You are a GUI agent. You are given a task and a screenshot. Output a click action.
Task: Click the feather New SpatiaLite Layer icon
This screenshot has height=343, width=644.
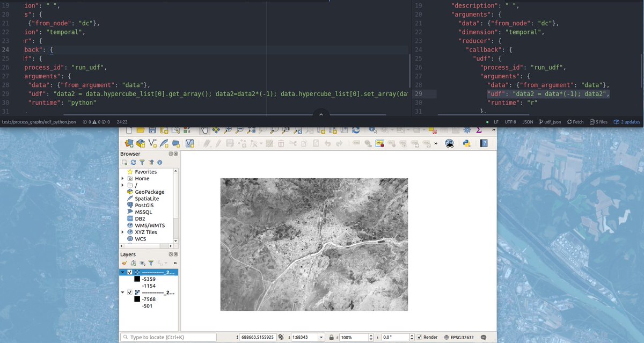point(164,143)
